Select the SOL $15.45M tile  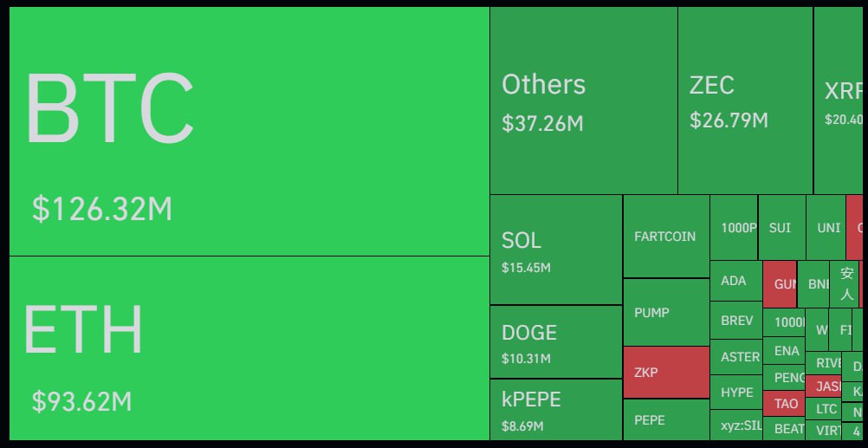click(555, 250)
